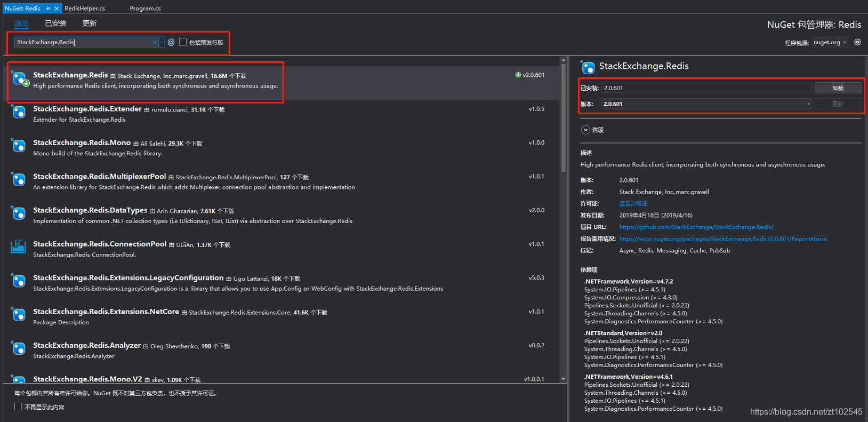Image resolution: width=868 pixels, height=422 pixels.
Task: Check the do not show again checkbox
Action: [18, 407]
